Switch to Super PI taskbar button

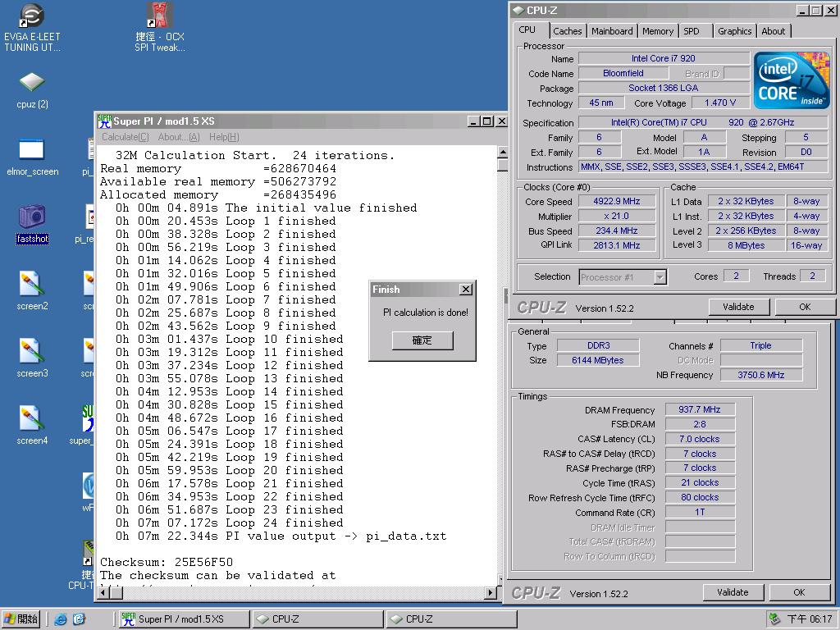click(185, 619)
